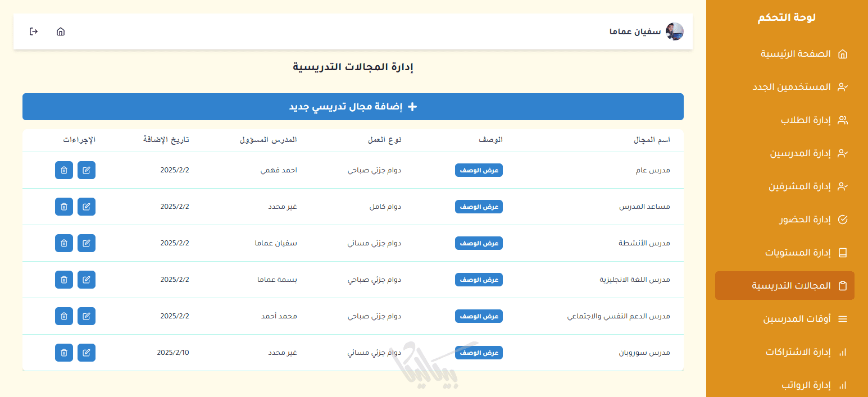Open المستخدمين الجدد menu item
This screenshot has height=397, width=868.
pyautogui.click(x=785, y=87)
